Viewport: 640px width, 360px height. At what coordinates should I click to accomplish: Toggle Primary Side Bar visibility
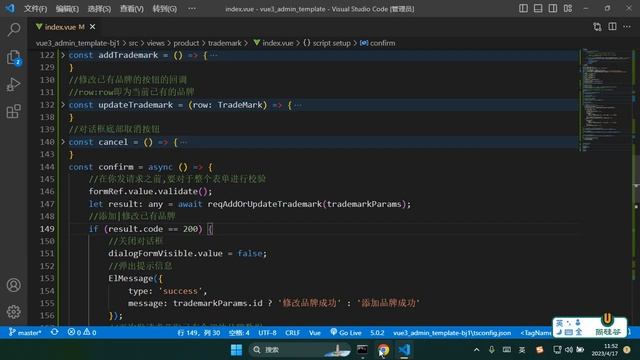click(523, 8)
